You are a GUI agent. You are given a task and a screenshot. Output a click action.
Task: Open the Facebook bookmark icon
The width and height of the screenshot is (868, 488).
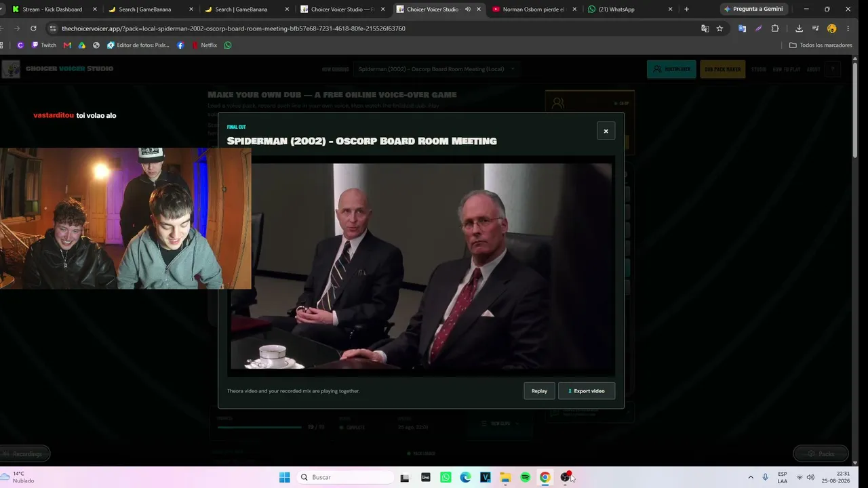(x=180, y=45)
